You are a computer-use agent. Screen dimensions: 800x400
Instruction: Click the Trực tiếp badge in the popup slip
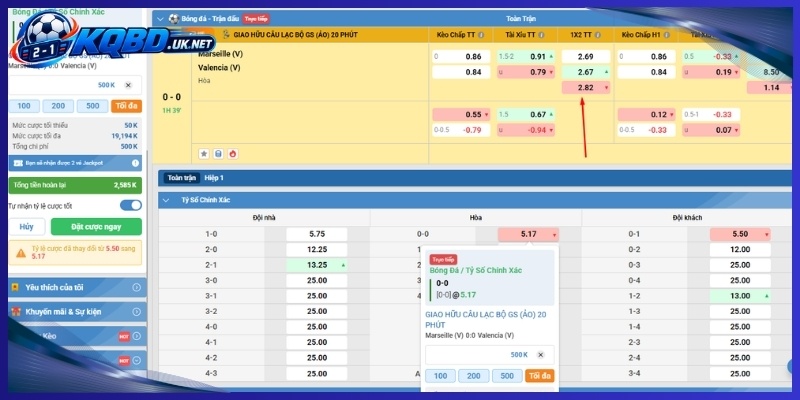coord(443,260)
